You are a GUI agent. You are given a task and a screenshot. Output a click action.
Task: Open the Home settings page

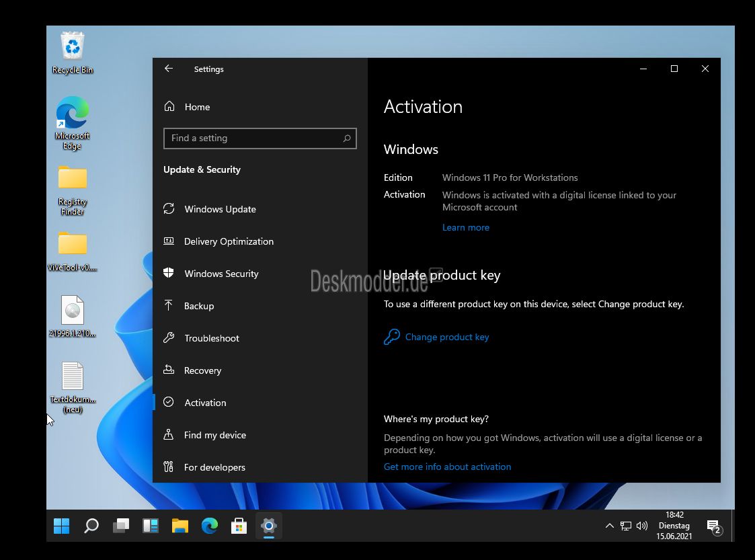(260, 107)
